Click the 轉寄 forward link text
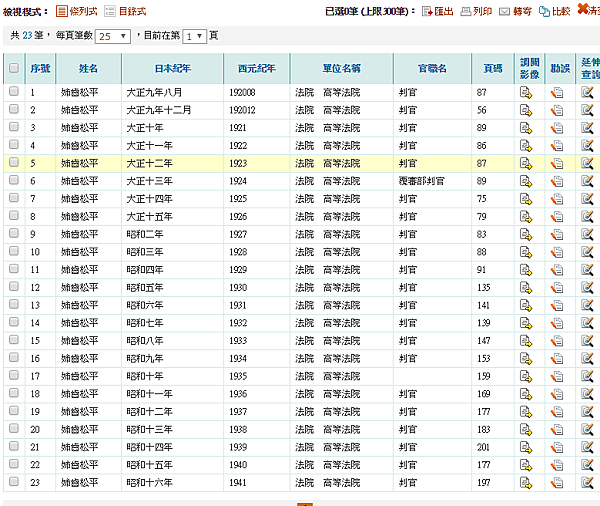The width and height of the screenshot is (600, 506). coord(522,12)
